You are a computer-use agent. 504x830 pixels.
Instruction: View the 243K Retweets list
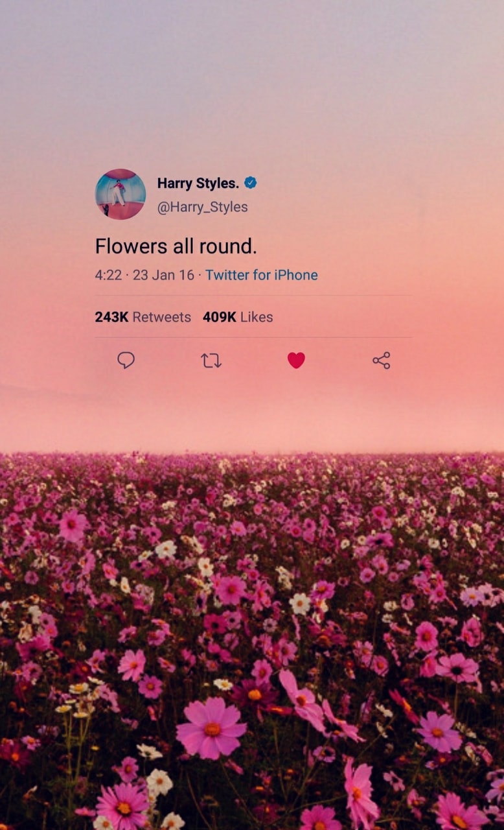[143, 317]
